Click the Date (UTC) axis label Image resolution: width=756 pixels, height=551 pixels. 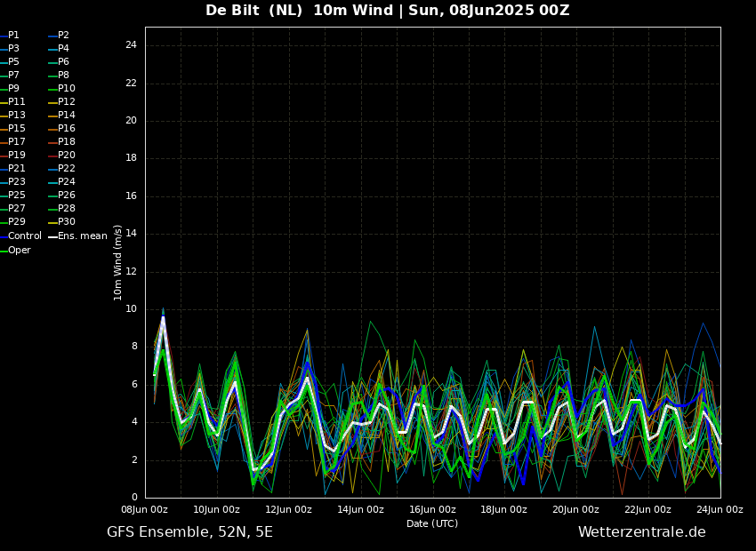point(432,524)
